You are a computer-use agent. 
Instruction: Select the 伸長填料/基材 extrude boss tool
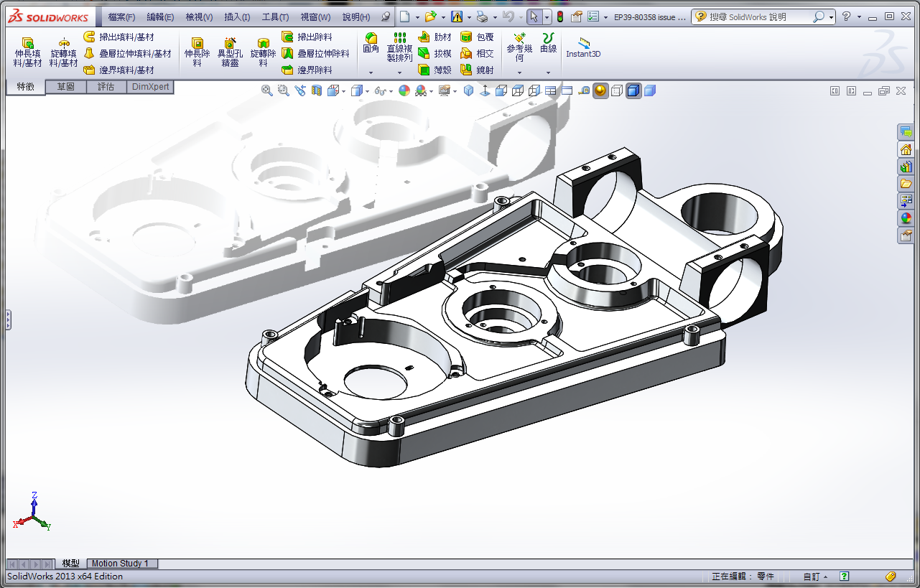pos(27,52)
